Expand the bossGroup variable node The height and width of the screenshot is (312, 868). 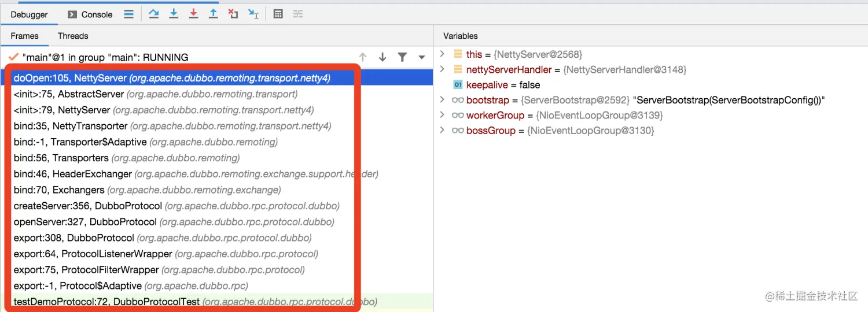tap(442, 131)
